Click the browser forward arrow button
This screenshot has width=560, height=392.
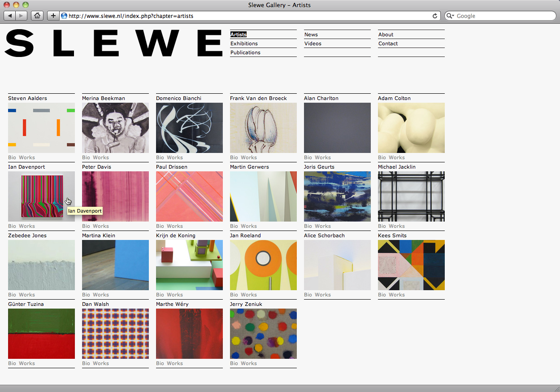coord(22,16)
